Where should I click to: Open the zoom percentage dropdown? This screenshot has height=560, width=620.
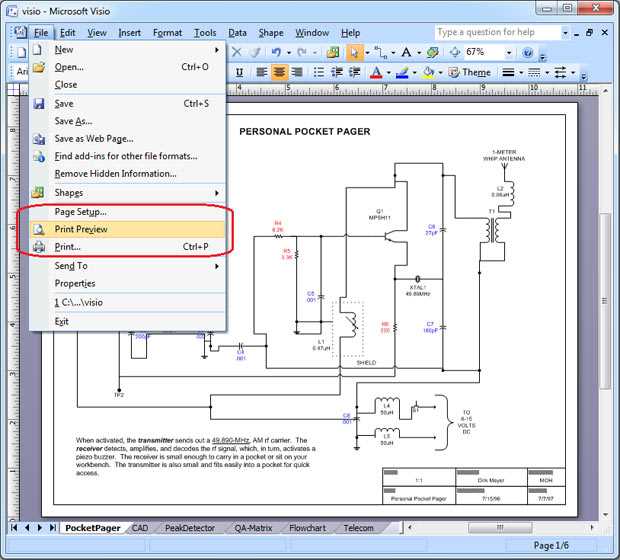(509, 52)
